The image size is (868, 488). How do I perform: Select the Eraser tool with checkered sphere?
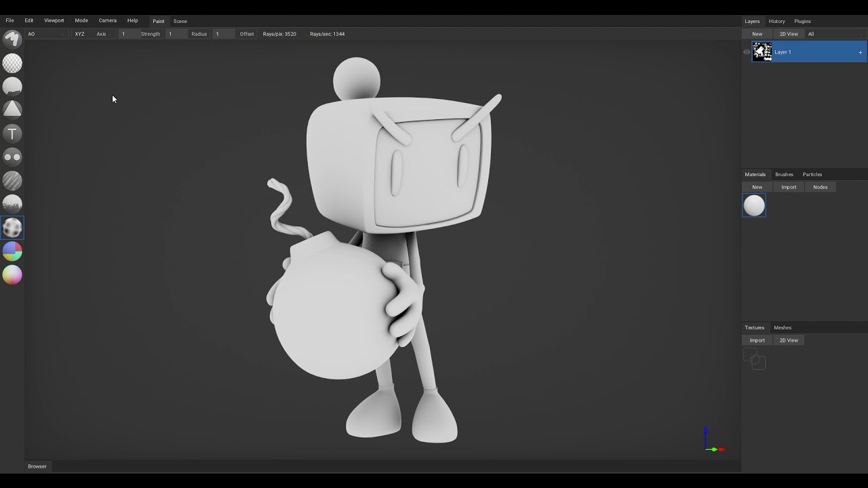(x=12, y=63)
